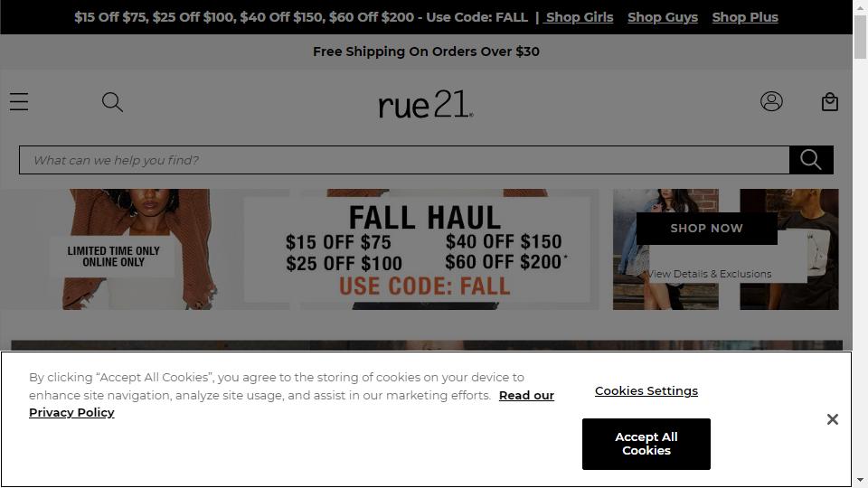Click the header magnifying glass search icon
Screen dimensions: 868x488
[x=112, y=102]
